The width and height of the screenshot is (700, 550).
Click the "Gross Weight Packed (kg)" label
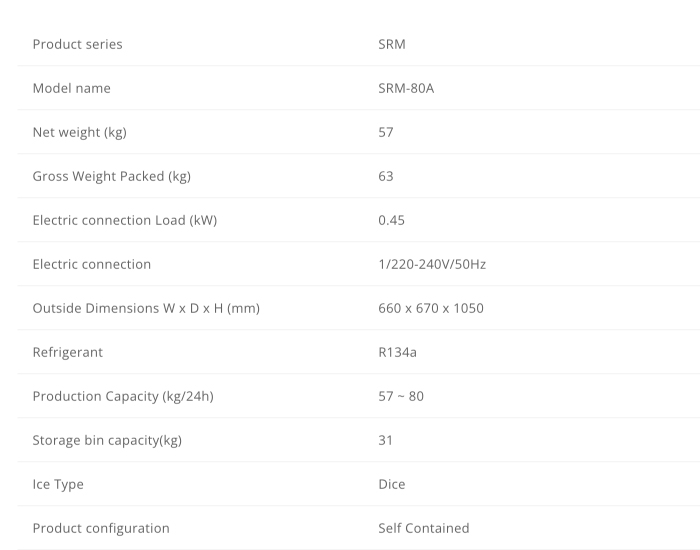tap(112, 176)
